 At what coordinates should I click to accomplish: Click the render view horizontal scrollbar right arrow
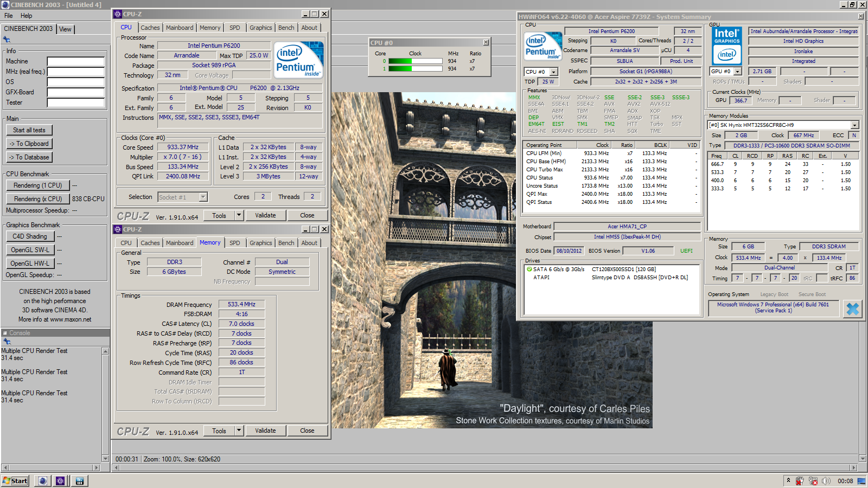click(853, 467)
